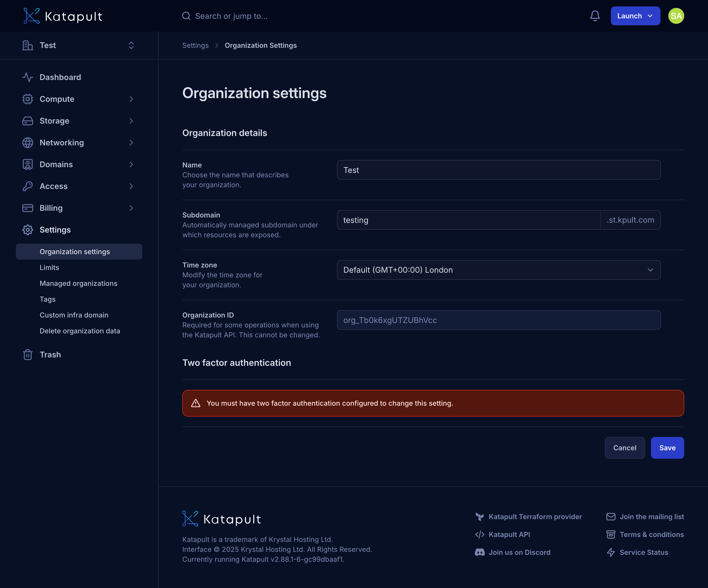
Task: Open Limits settings page
Action: tap(49, 267)
